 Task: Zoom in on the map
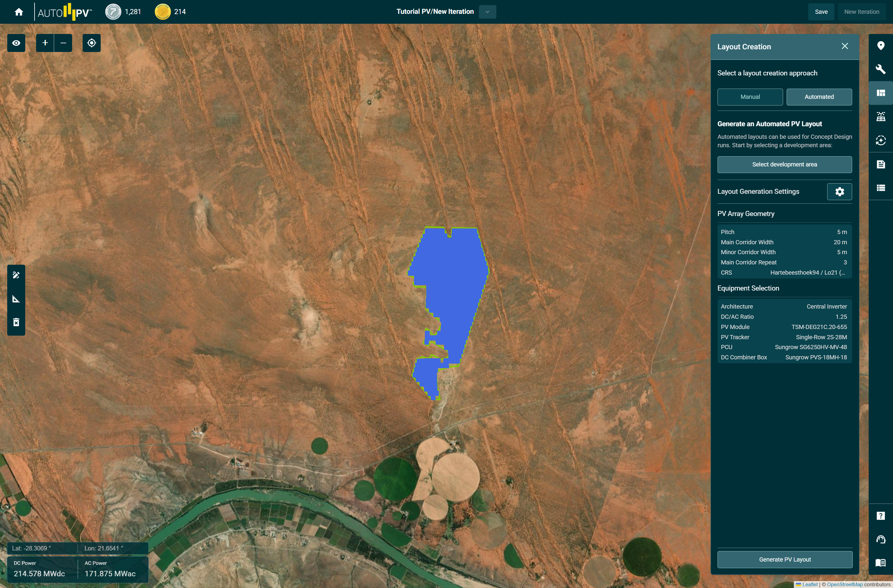pos(45,43)
